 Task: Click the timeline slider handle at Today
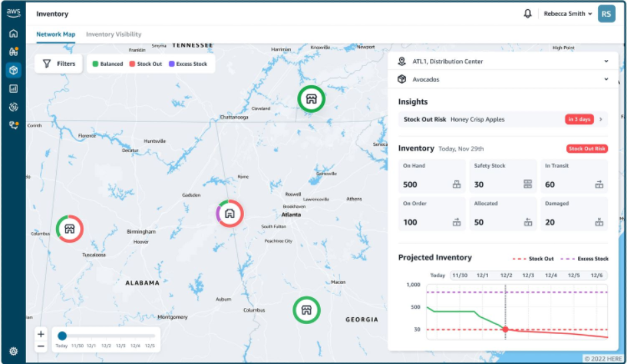[62, 335]
